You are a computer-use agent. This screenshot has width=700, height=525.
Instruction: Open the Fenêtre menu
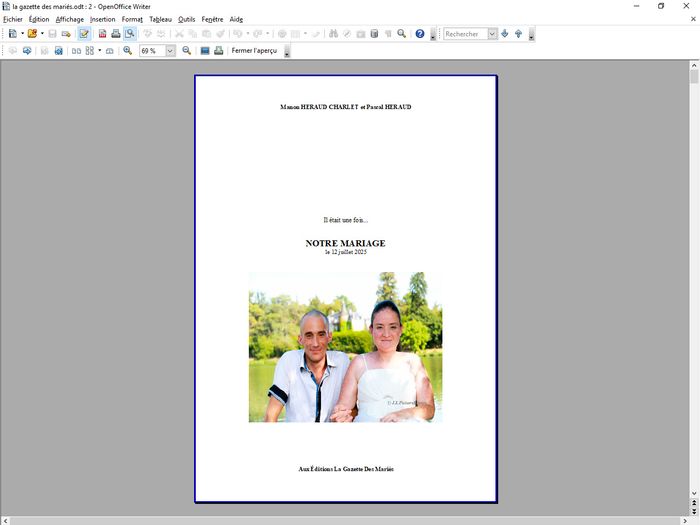(x=212, y=19)
